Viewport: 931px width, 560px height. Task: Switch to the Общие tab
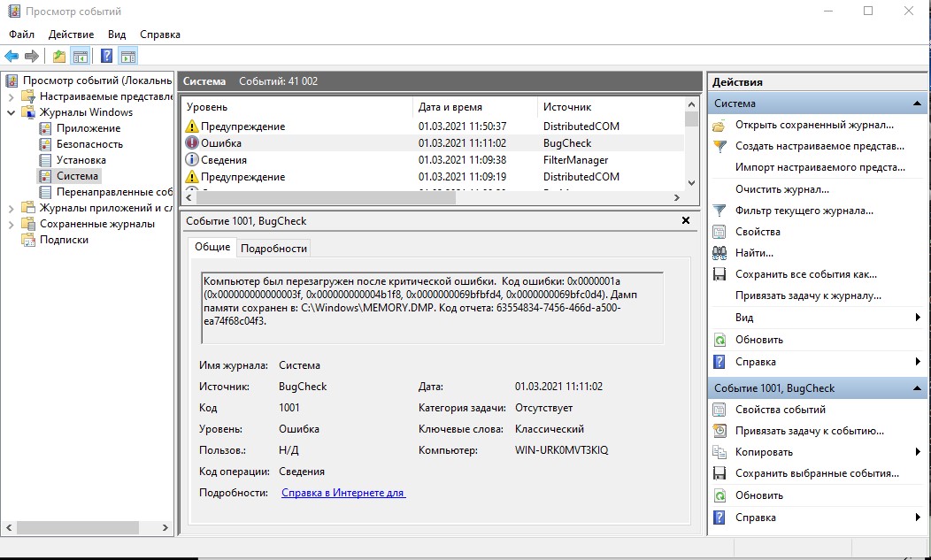[212, 247]
